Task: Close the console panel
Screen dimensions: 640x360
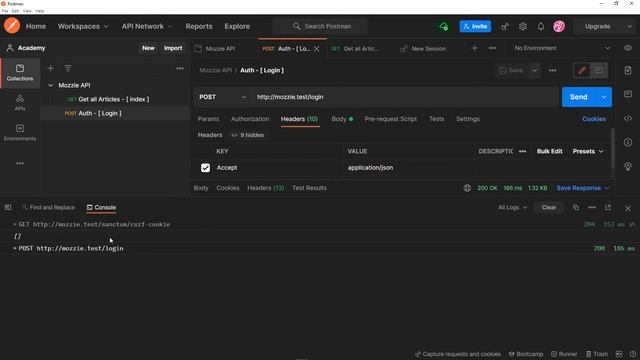Action: click(x=628, y=208)
